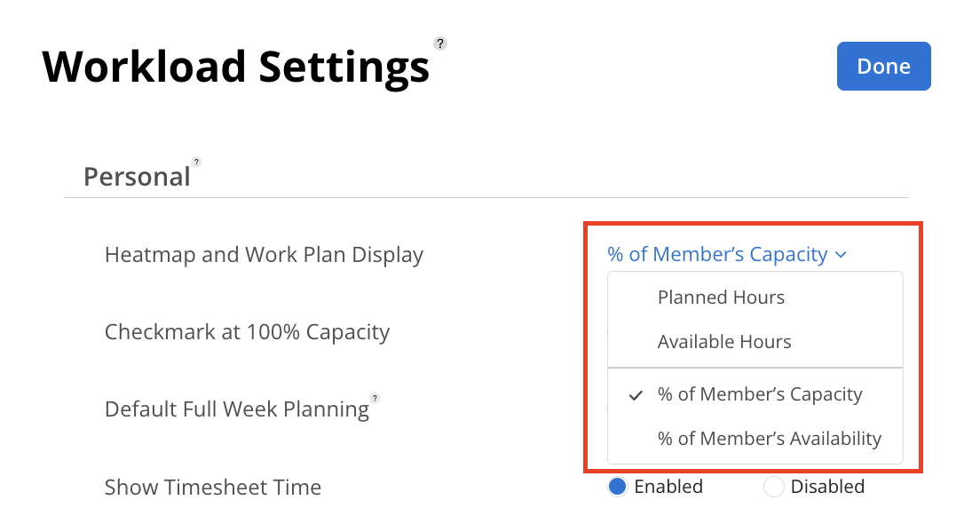Click the Enabled label text

(668, 487)
